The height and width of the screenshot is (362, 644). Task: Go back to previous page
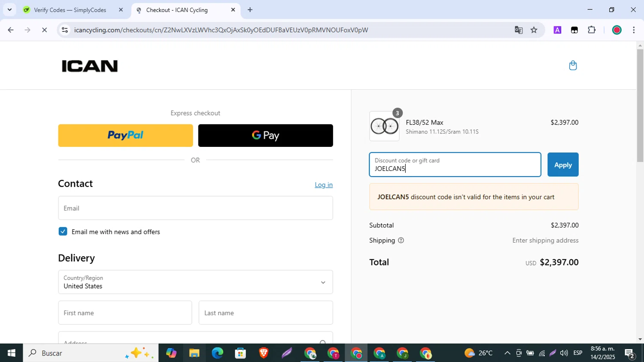click(x=11, y=30)
